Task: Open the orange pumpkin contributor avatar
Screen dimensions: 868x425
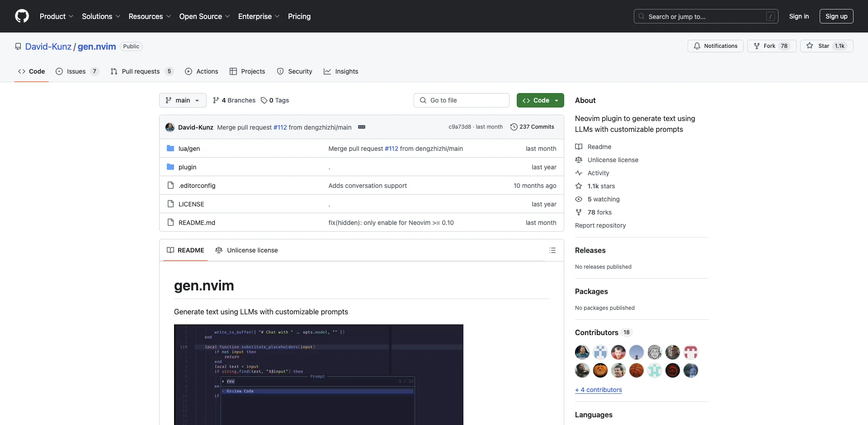Action: click(x=600, y=370)
